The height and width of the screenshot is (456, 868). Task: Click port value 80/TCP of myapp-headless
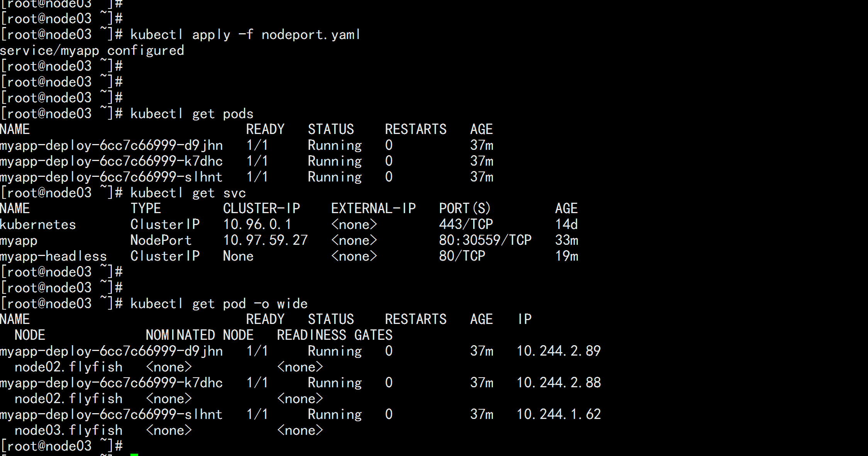click(x=462, y=256)
